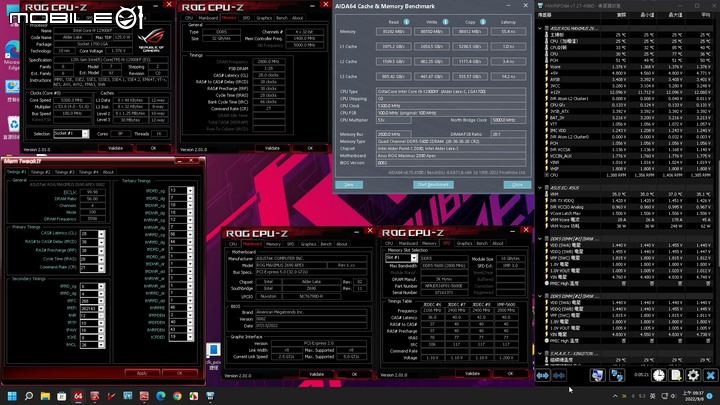Click HWiNFO logging sheet icon
720x405 pixels.
[676, 375]
